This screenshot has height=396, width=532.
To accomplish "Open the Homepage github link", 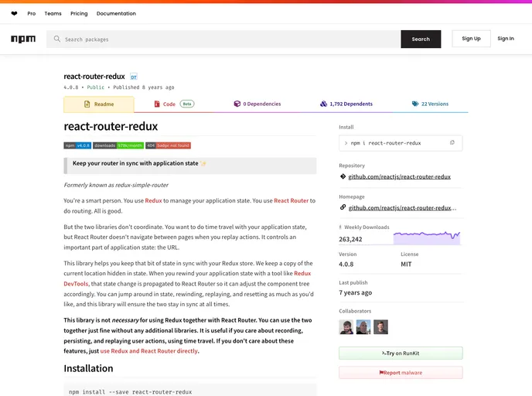I will tap(402, 208).
